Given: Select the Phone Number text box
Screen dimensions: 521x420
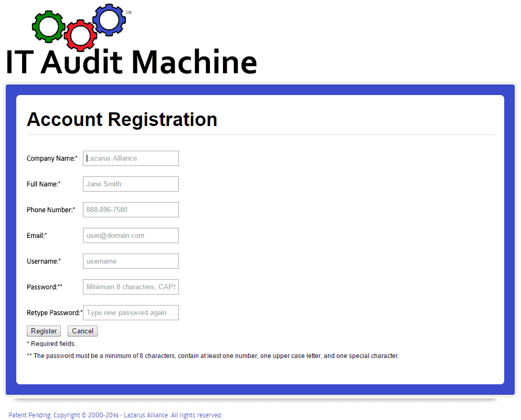Looking at the screenshot, I should point(131,210).
